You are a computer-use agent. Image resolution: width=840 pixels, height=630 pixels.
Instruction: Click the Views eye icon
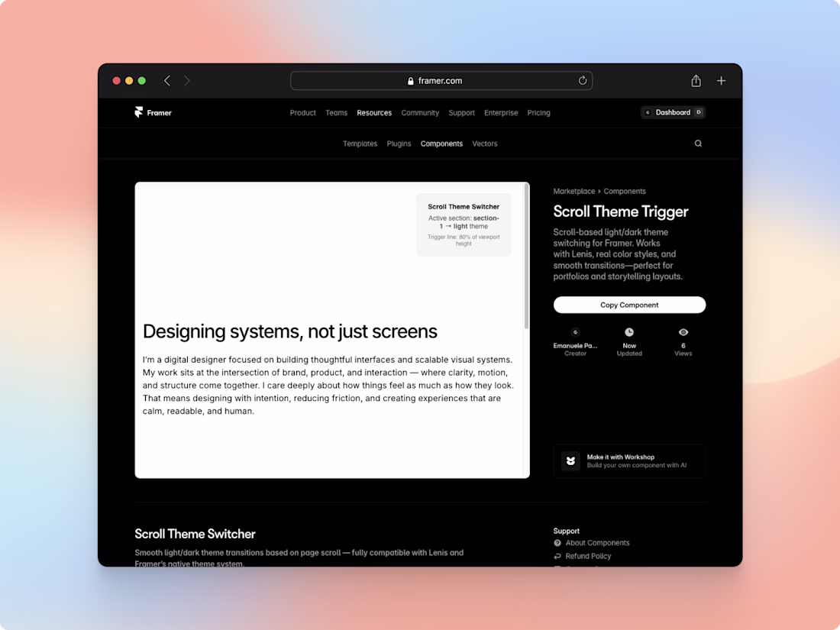pyautogui.click(x=683, y=332)
